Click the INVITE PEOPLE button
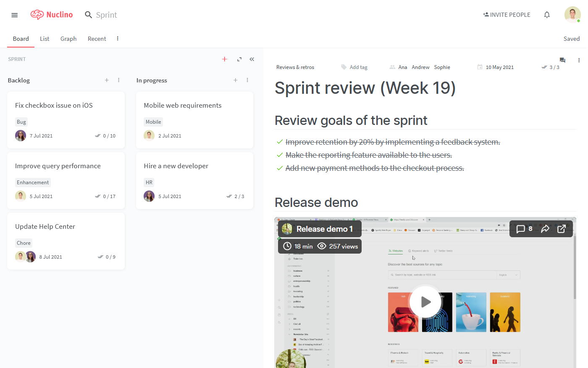The width and height of the screenshot is (588, 368). tap(507, 15)
